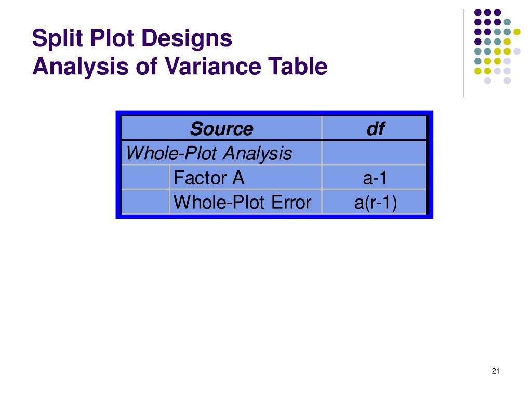This screenshot has height=399, width=532.
Task: Select the 'Source' column header
Action: [x=221, y=129]
